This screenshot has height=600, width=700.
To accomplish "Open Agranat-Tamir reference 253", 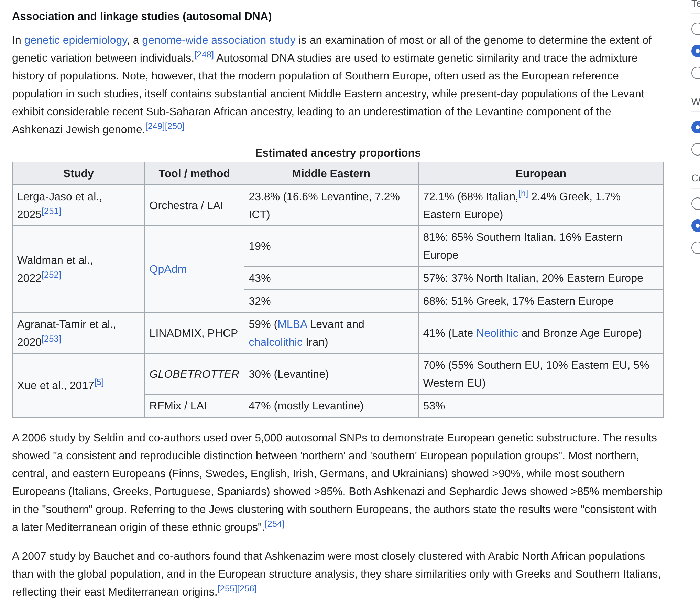I will [x=52, y=339].
